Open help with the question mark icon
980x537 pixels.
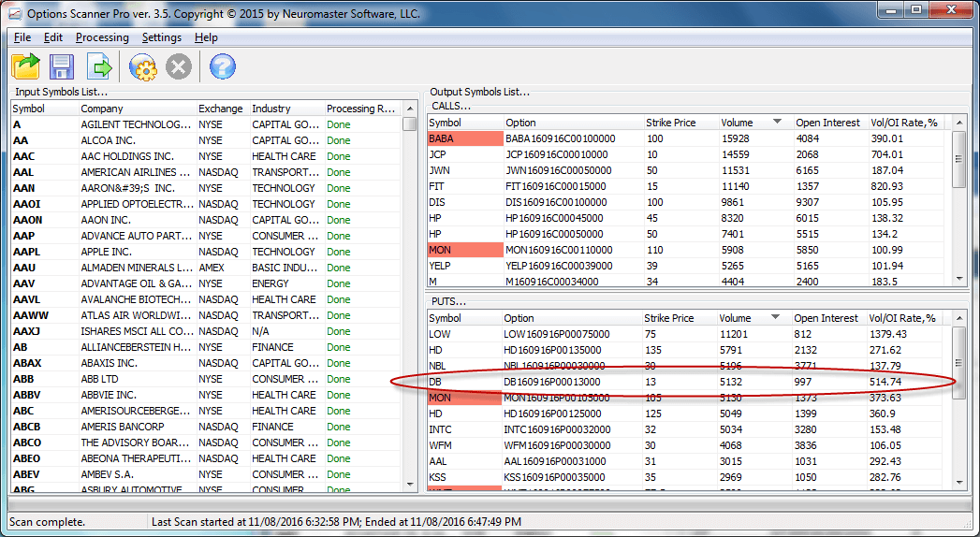point(223,66)
